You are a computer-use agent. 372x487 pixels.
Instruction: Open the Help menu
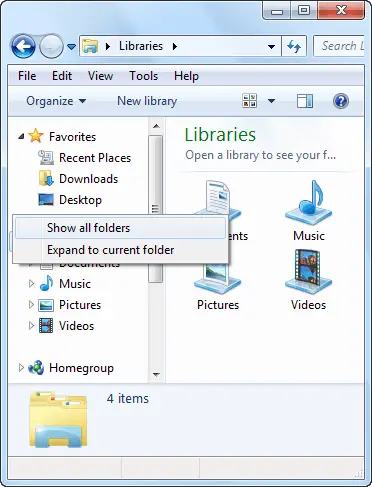pyautogui.click(x=186, y=76)
